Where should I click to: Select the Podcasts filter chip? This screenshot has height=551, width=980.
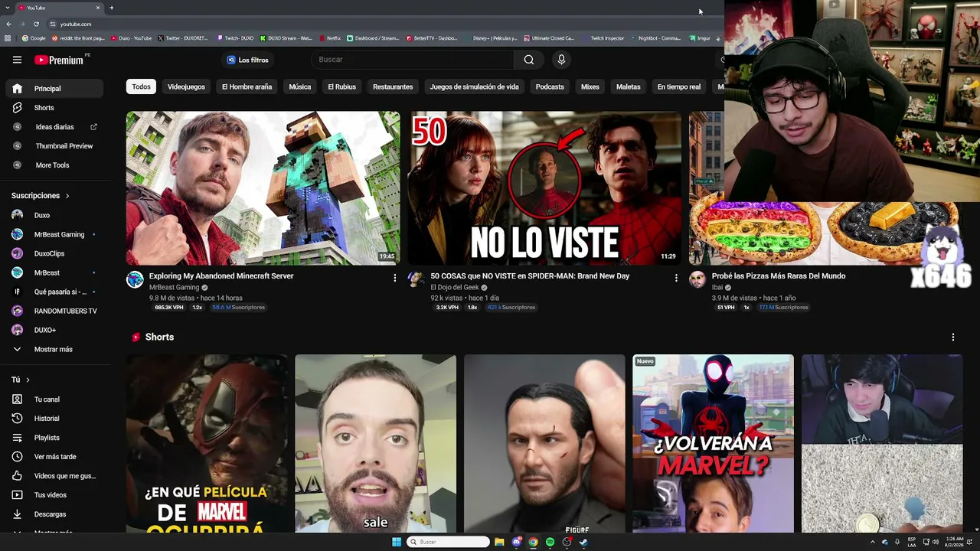(x=550, y=87)
